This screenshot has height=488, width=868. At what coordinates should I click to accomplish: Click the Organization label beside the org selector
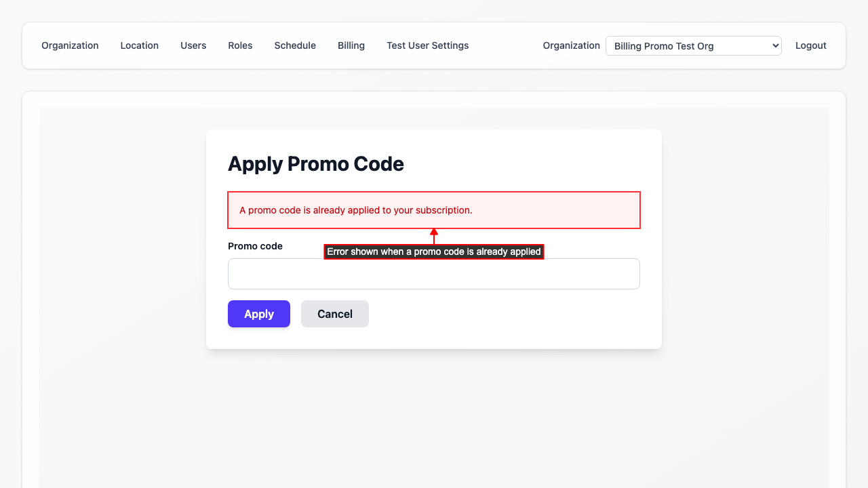click(x=571, y=45)
